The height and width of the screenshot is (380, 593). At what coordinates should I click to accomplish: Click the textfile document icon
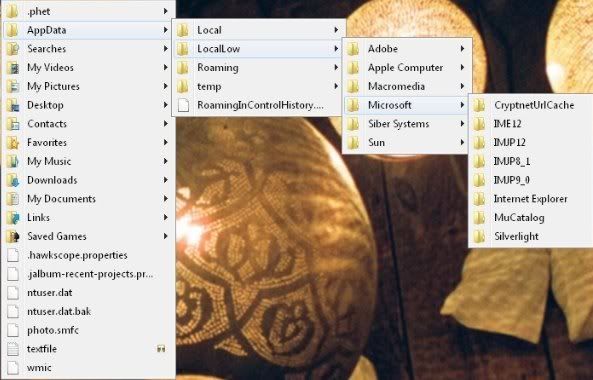click(x=12, y=349)
